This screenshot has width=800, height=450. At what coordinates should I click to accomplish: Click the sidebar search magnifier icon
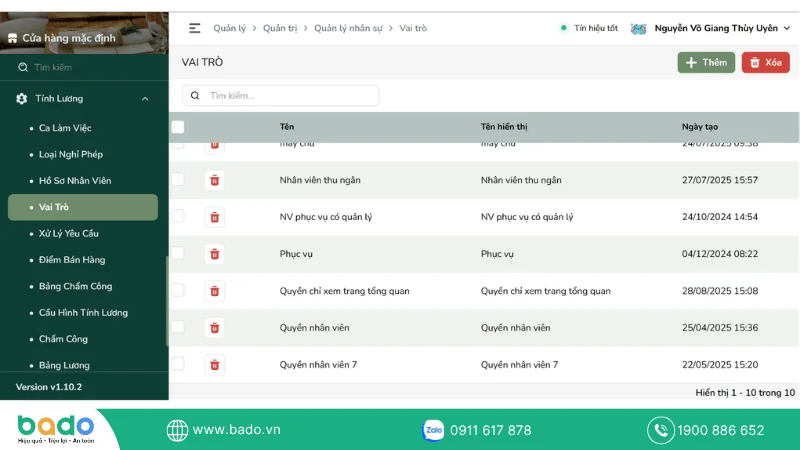[x=23, y=67]
